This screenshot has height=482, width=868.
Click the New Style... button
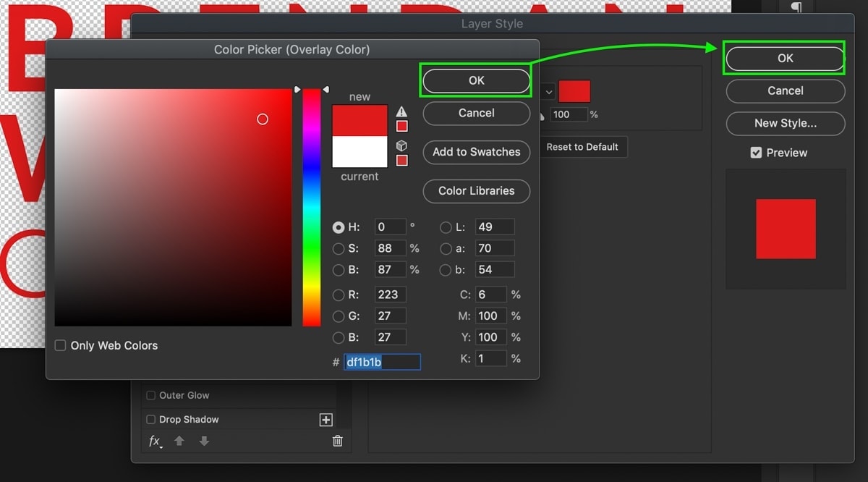click(786, 123)
